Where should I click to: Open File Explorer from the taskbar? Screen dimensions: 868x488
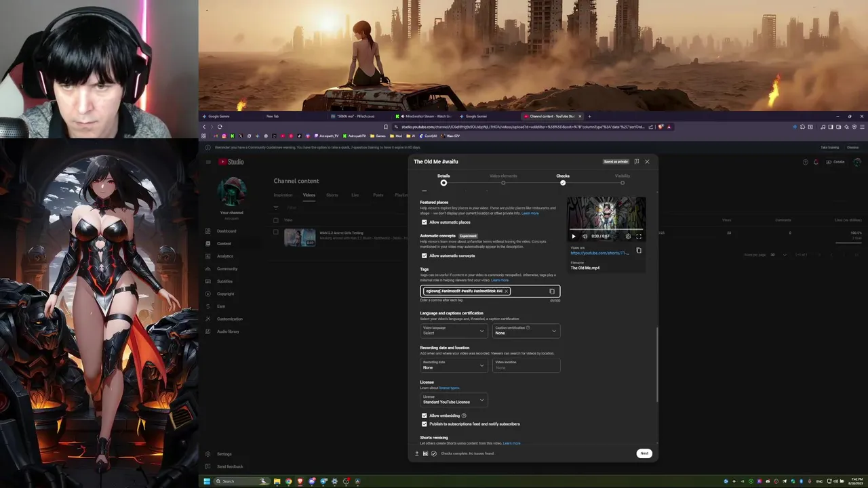tap(277, 481)
